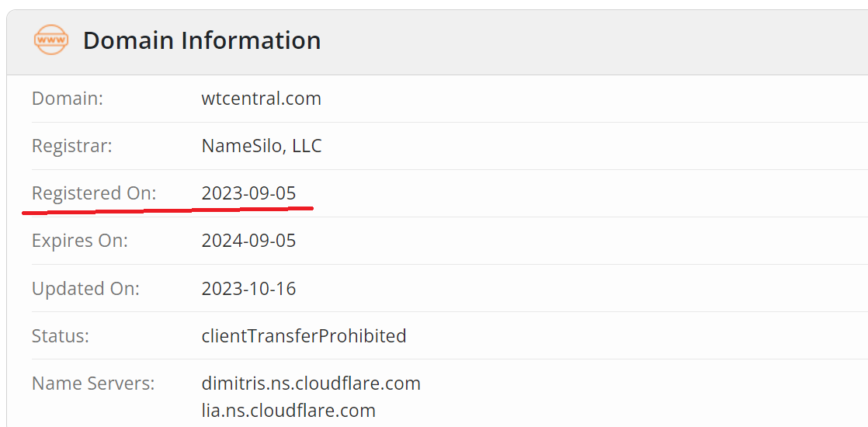Select the wtcentral.com domain value
868x427 pixels.
[x=261, y=99]
